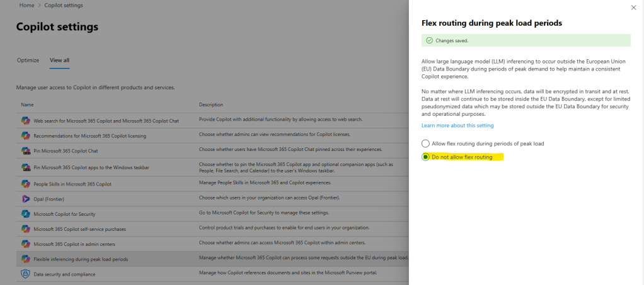Click the Pin Microsoft 365 Copilot Chat icon
The height and width of the screenshot is (285, 644).
click(x=26, y=151)
